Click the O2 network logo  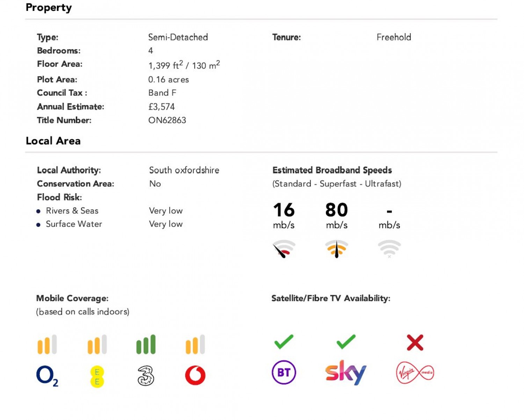(x=47, y=376)
